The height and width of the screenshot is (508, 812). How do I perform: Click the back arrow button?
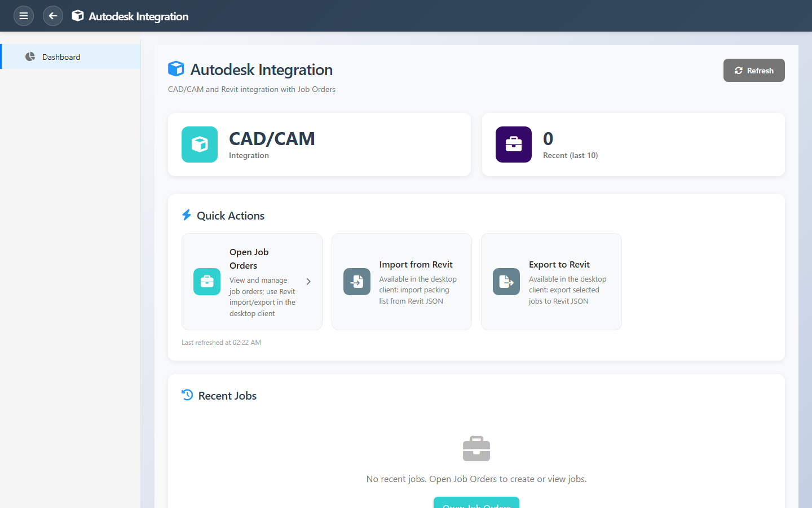[x=53, y=16]
